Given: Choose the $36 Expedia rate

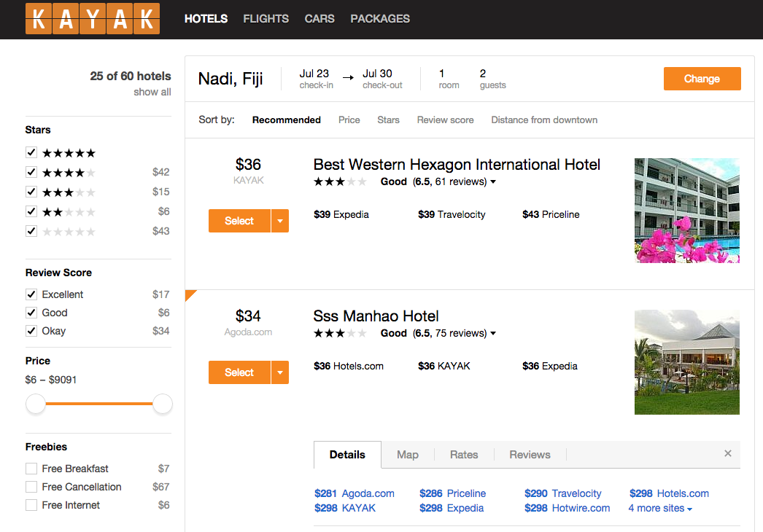Looking at the screenshot, I should click(550, 366).
